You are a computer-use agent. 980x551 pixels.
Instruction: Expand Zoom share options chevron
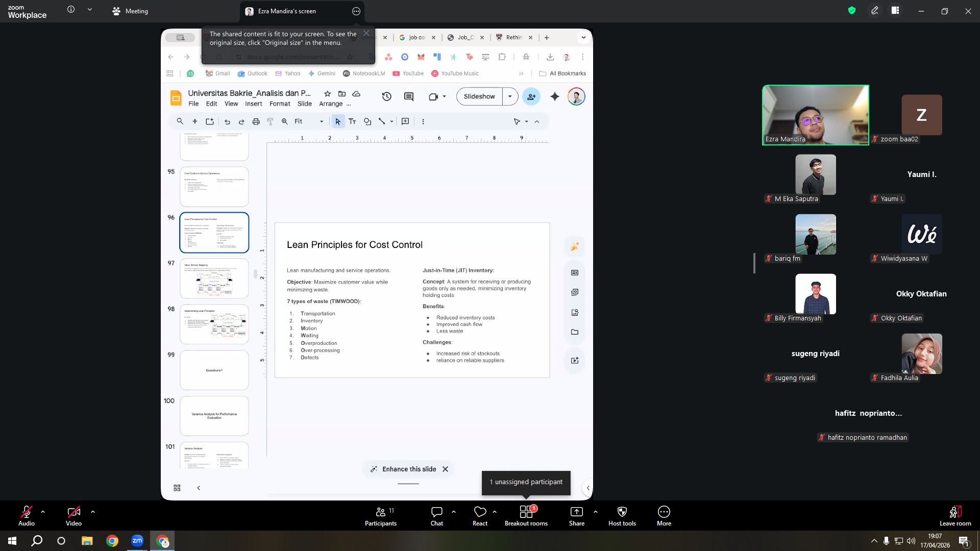point(596,512)
